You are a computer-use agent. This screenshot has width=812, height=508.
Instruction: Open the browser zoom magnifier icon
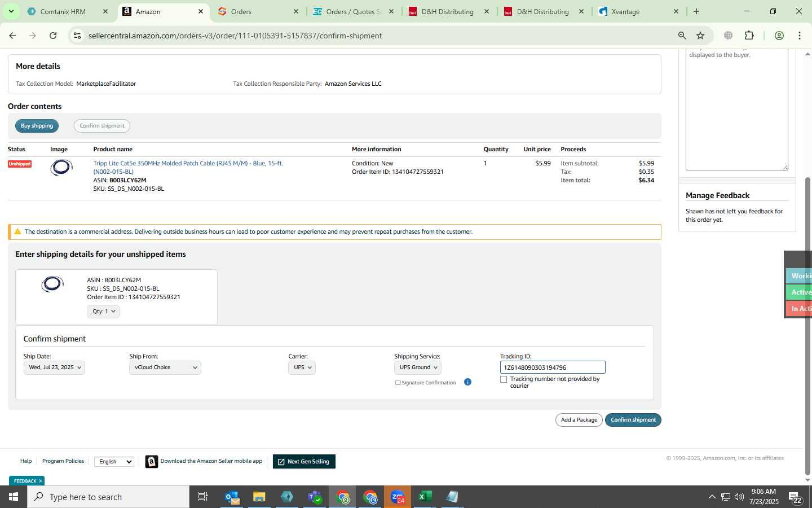[x=682, y=36]
